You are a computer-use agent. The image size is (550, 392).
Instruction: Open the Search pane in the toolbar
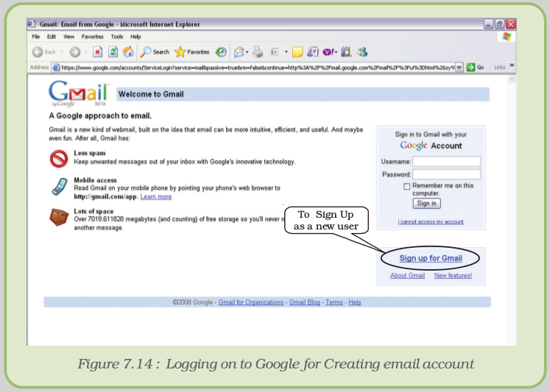(x=155, y=51)
